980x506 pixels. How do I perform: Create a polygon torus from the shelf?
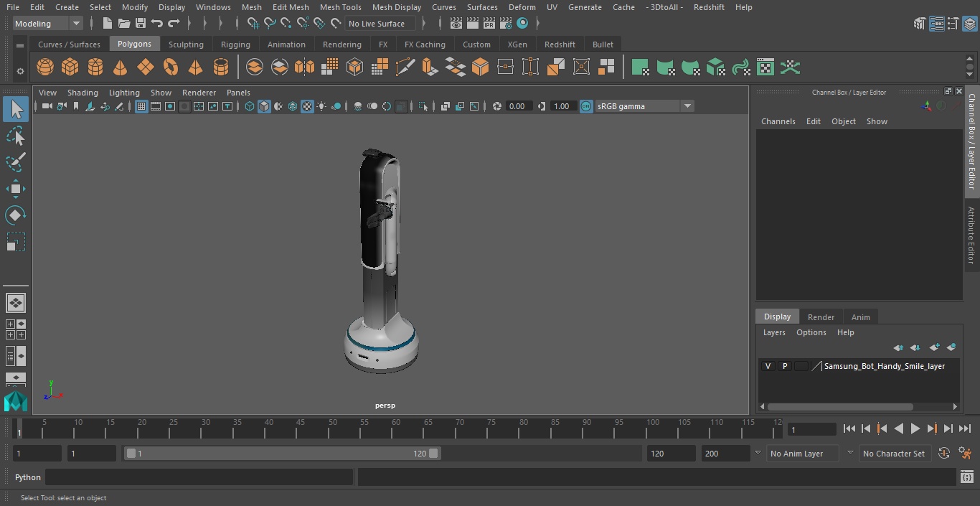(x=171, y=67)
